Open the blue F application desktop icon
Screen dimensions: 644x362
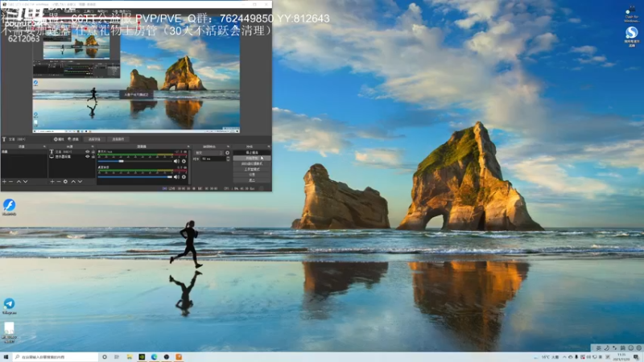[9, 207]
